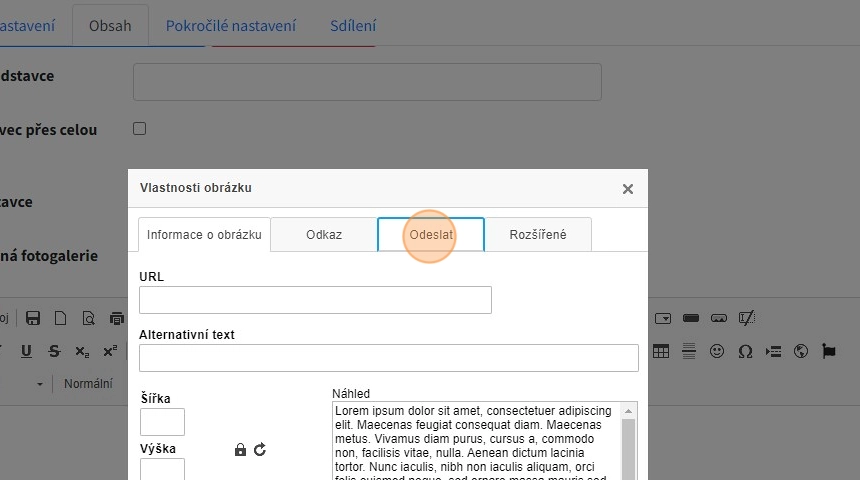Click the reset size circular arrow
Screen dimensions: 860x480
coord(260,450)
